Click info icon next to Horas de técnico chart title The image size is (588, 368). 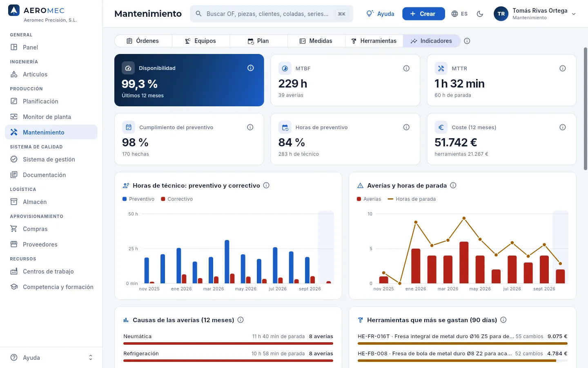[x=266, y=185]
